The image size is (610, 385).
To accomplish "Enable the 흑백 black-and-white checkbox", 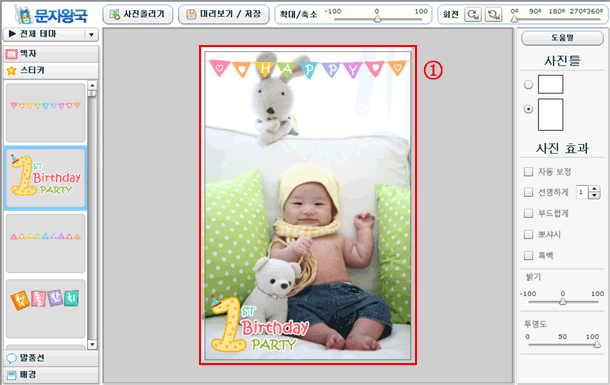I will click(528, 256).
